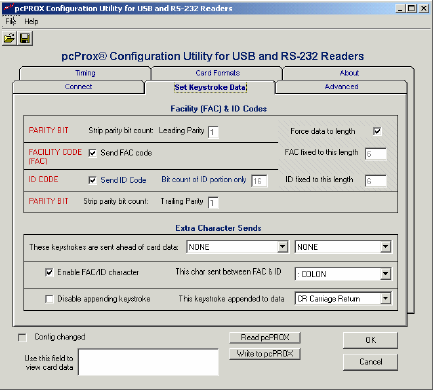Open the CR Carriage Return dropdown
Screen dimensions: 433x390
tap(385, 298)
